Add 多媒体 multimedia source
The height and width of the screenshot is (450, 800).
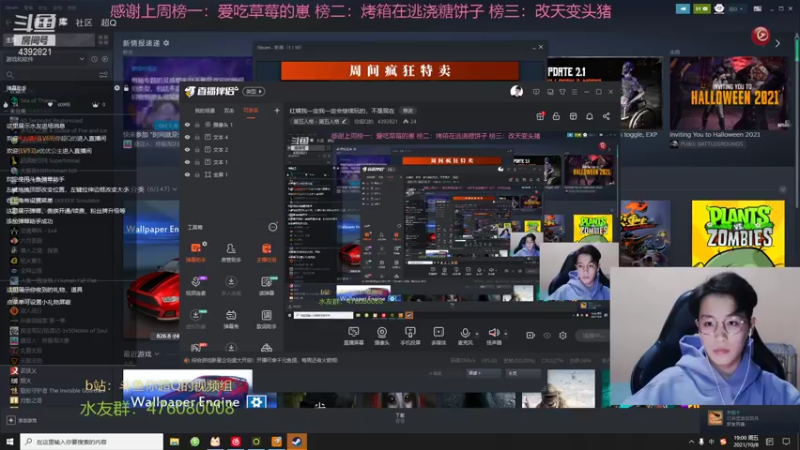pyautogui.click(x=438, y=336)
